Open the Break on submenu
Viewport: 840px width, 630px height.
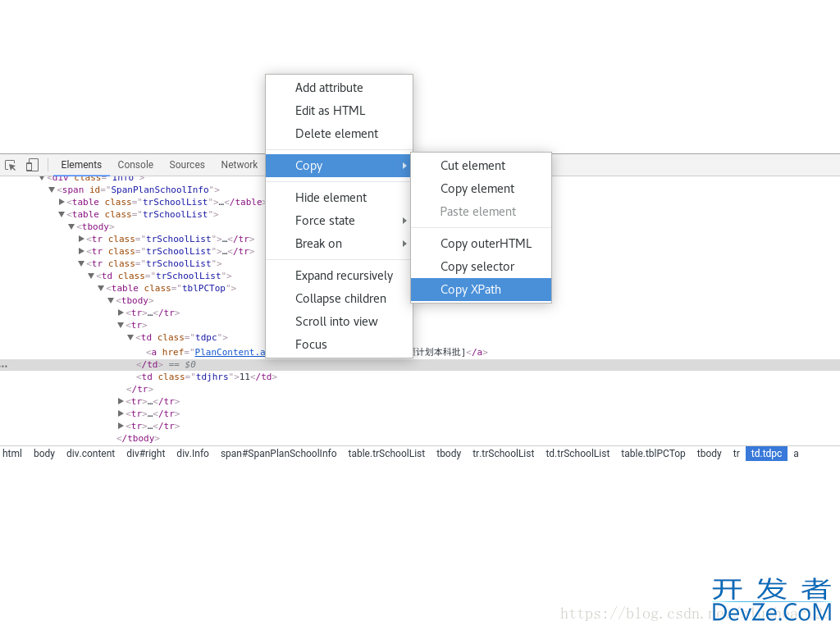click(x=318, y=244)
